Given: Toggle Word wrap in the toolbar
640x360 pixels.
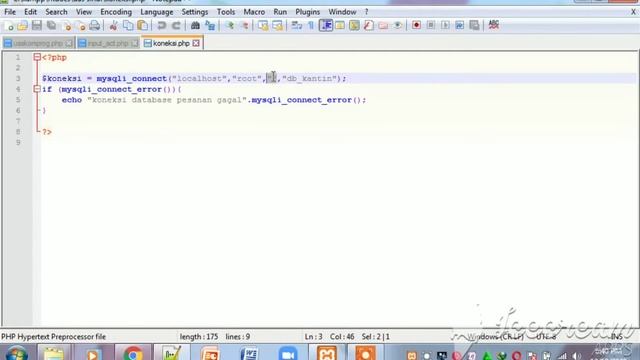Looking at the screenshot, I should click(x=297, y=26).
